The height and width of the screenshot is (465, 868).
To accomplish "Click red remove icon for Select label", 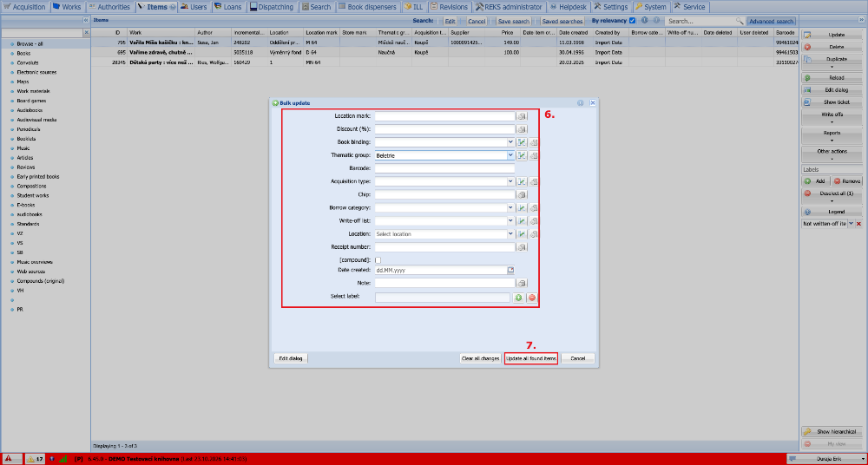I will [x=532, y=298].
